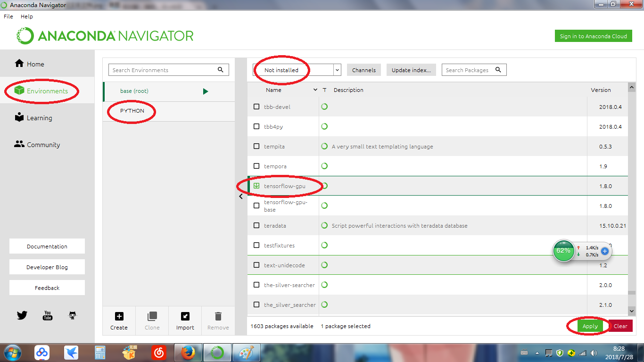
Task: Check the teradata package checkbox
Action: tap(256, 225)
